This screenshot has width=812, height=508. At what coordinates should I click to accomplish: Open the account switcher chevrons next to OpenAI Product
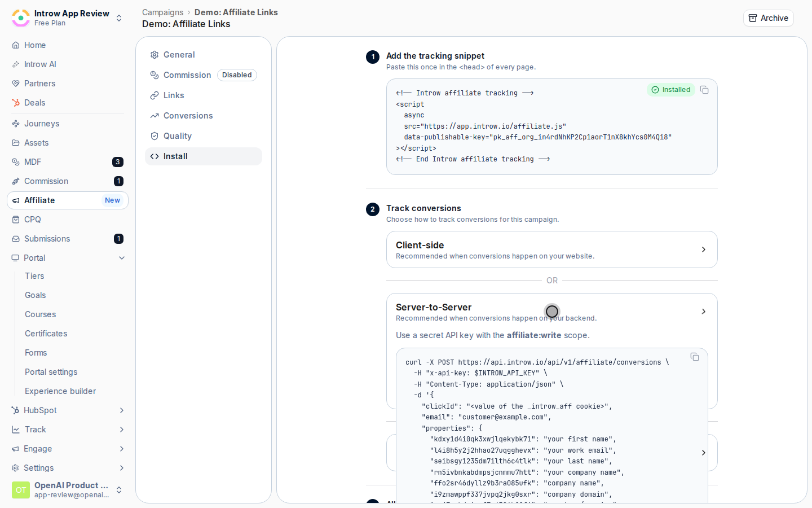pyautogui.click(x=119, y=490)
